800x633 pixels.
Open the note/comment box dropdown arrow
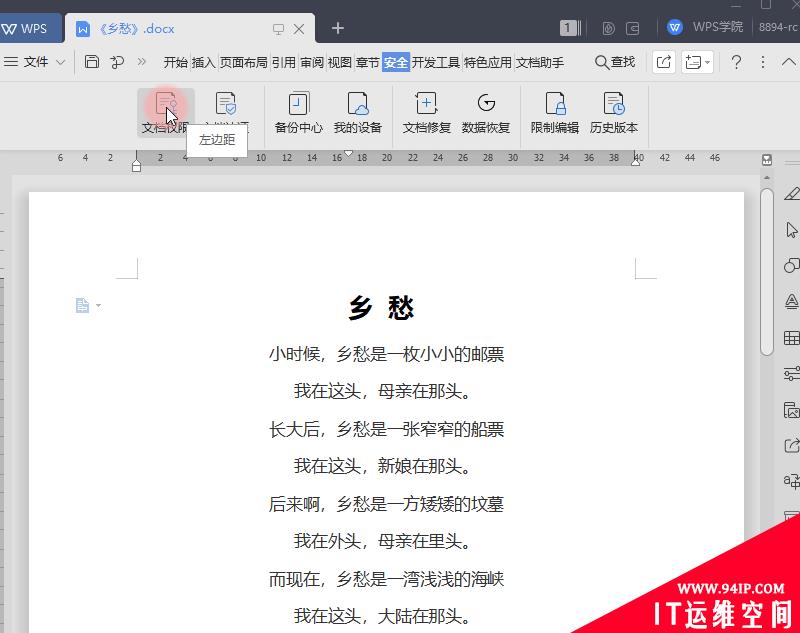coord(707,62)
